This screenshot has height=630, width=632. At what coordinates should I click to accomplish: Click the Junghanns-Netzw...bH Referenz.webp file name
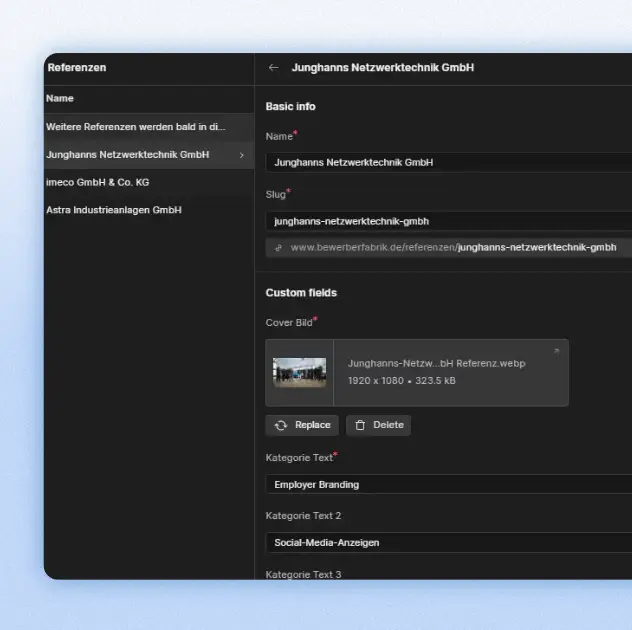click(437, 364)
